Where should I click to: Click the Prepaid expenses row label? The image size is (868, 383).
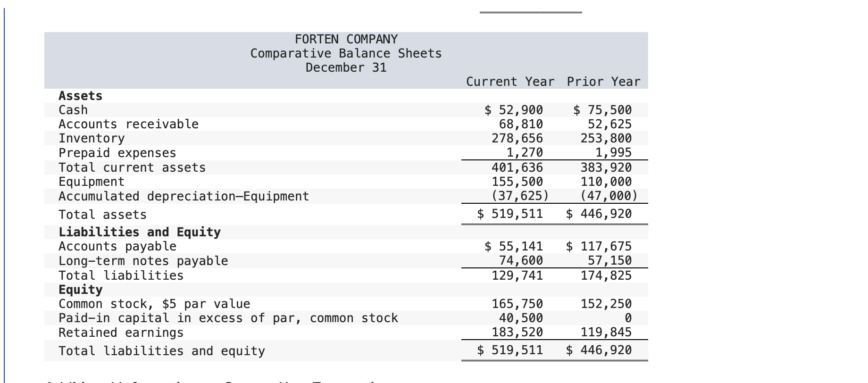(x=117, y=153)
